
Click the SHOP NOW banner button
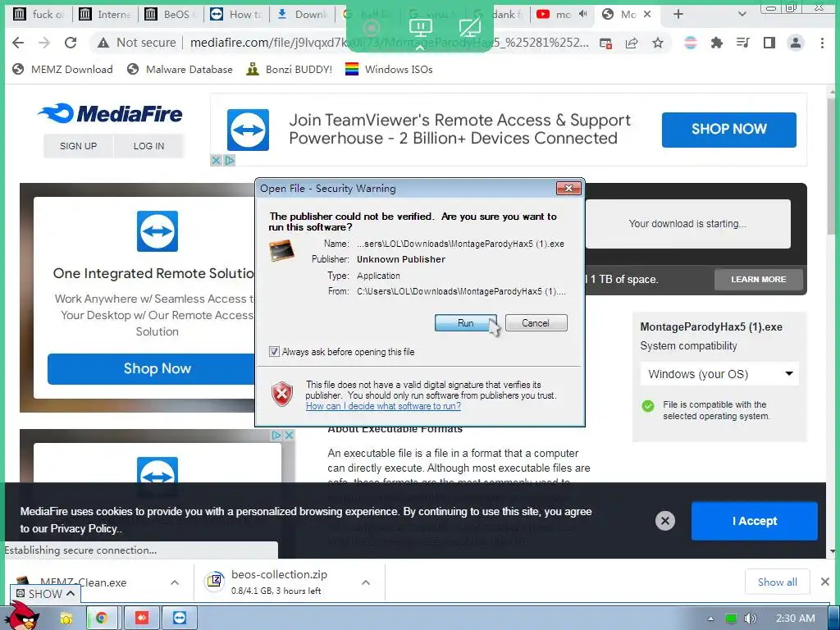[x=728, y=129]
